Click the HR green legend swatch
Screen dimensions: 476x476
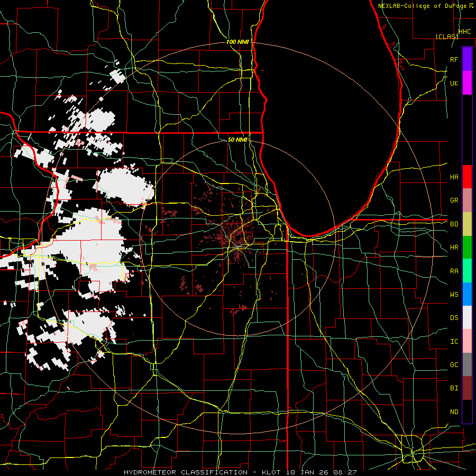click(467, 247)
